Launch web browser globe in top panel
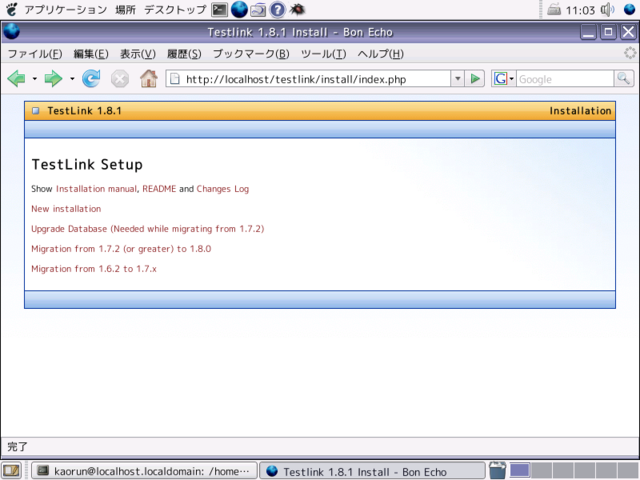Image resolution: width=640 pixels, height=480 pixels. (239, 9)
